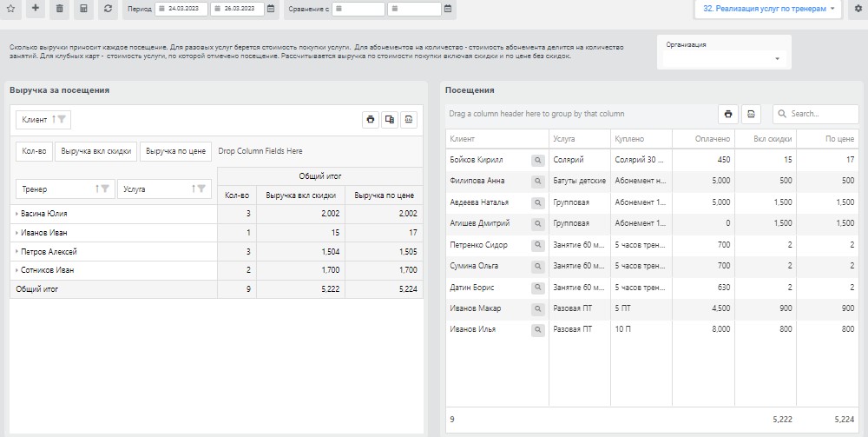The height and width of the screenshot is (437, 868).
Task: Sort by Оплачено column header
Action: coord(704,139)
